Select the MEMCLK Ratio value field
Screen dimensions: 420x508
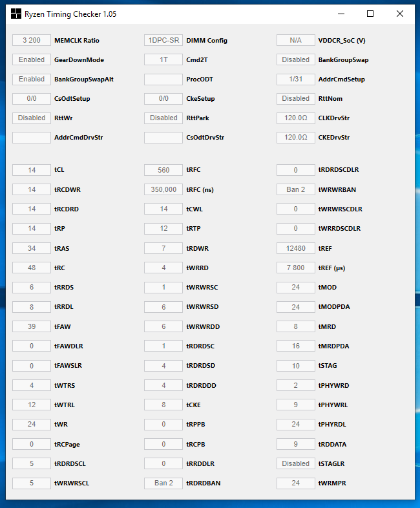[32, 40]
